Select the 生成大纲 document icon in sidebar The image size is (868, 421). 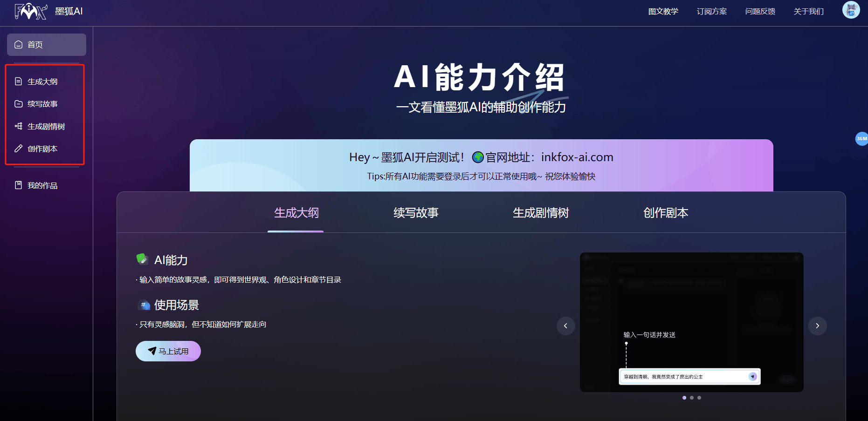click(x=19, y=81)
